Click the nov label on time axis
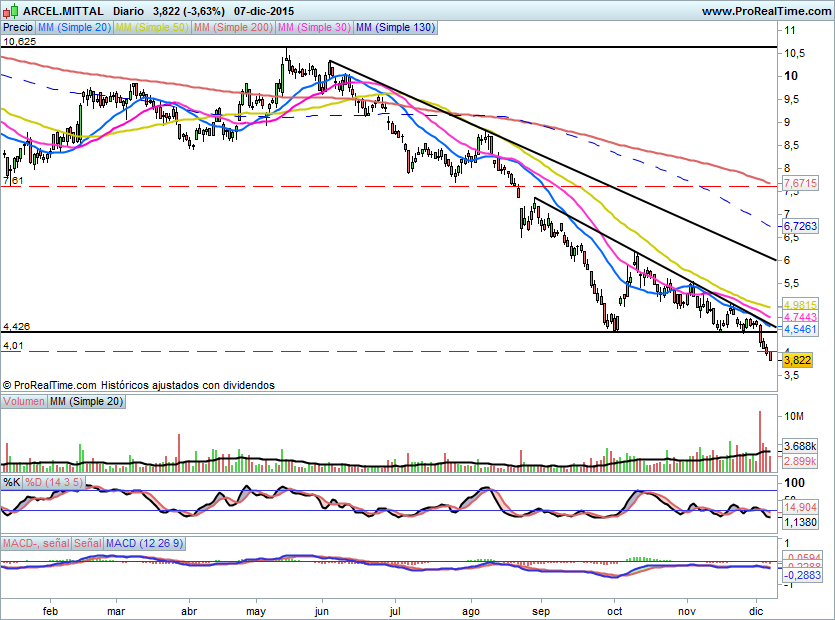 point(687,611)
